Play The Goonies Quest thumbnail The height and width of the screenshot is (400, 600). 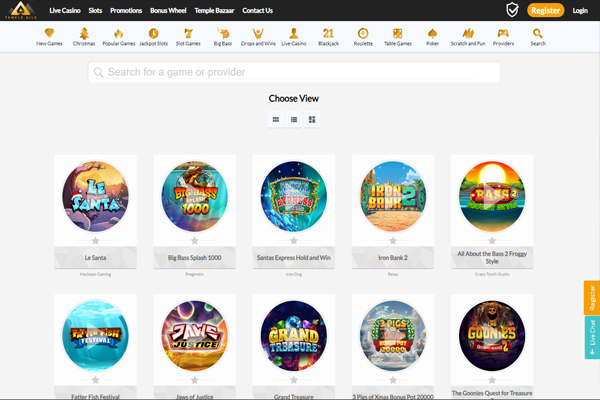pos(492,336)
